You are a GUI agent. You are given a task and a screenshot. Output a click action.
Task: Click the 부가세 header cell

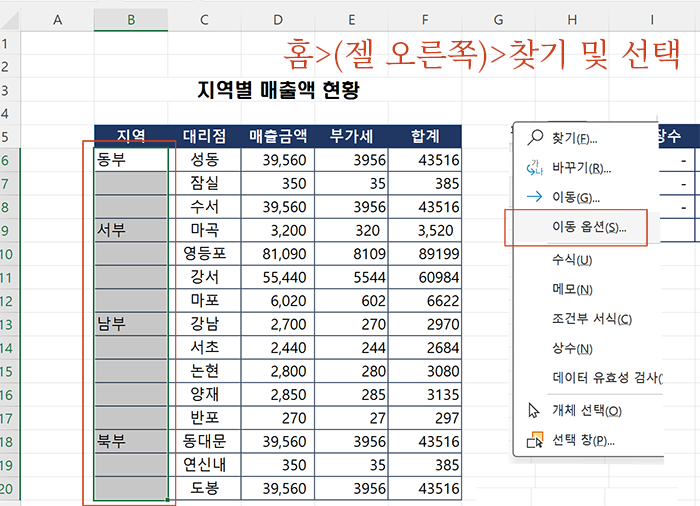[x=351, y=136]
